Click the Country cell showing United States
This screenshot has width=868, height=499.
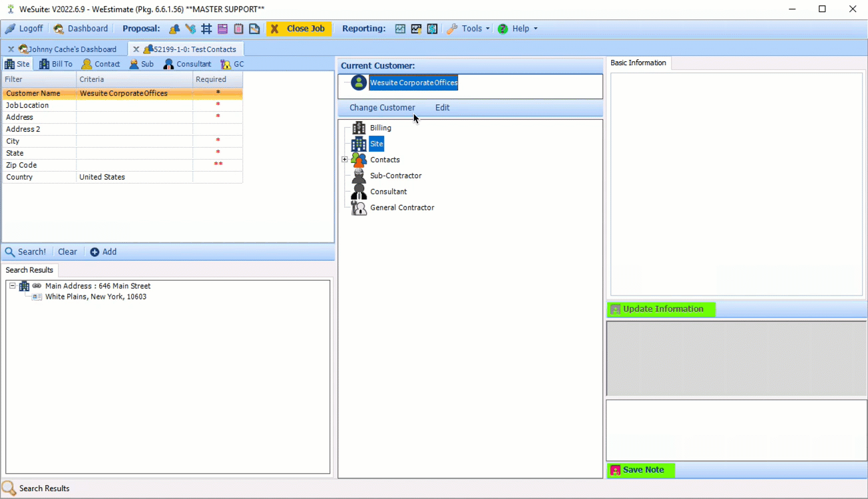[134, 177]
